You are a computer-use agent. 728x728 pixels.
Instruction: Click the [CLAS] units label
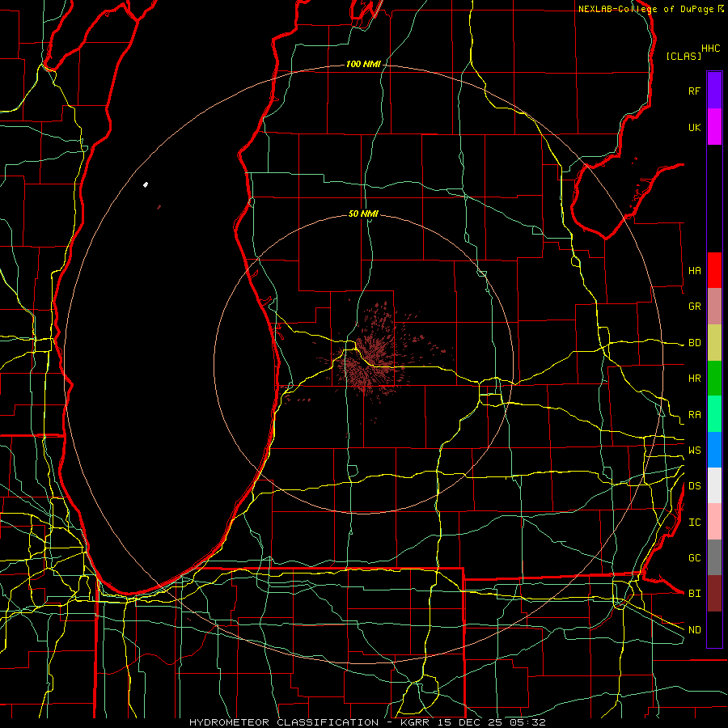coord(684,56)
